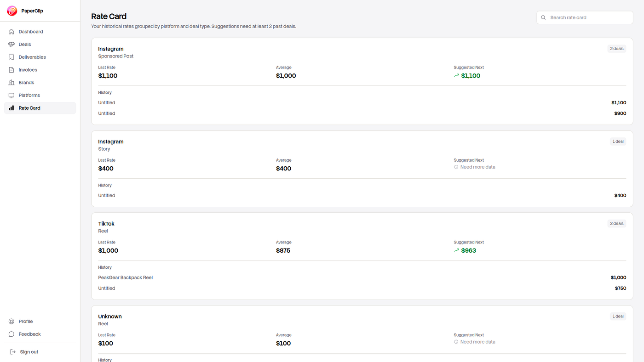Click the Sponsored Post subtitle
Image resolution: width=644 pixels, height=362 pixels.
click(x=116, y=56)
